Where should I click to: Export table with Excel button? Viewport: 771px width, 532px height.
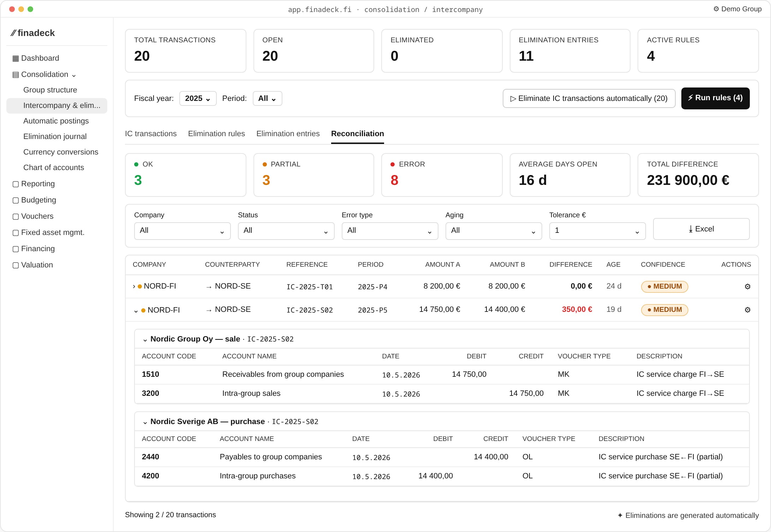pyautogui.click(x=701, y=229)
